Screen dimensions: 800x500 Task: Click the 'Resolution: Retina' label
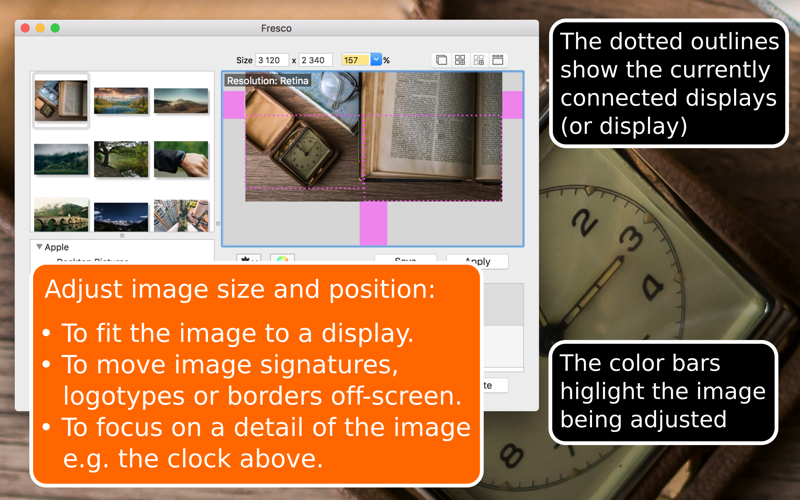click(267, 81)
